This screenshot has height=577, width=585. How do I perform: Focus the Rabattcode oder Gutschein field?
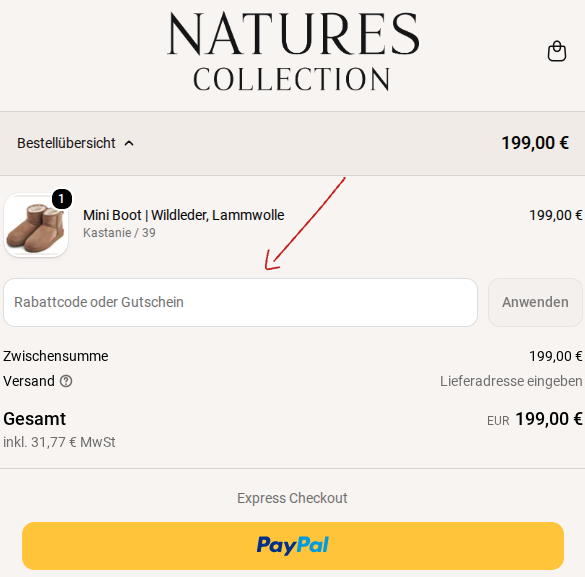[x=241, y=302]
